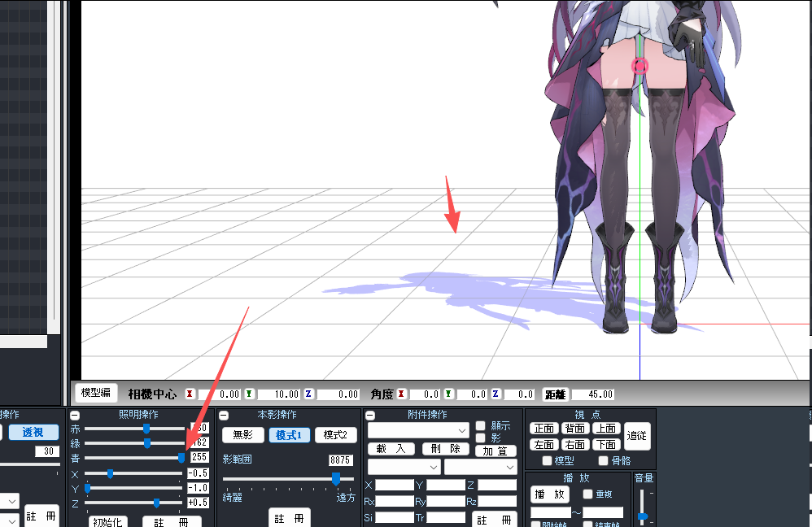Image resolution: width=812 pixels, height=527 pixels.
Task: Click 註冊 in the 本影操作 panel
Action: coord(289,518)
